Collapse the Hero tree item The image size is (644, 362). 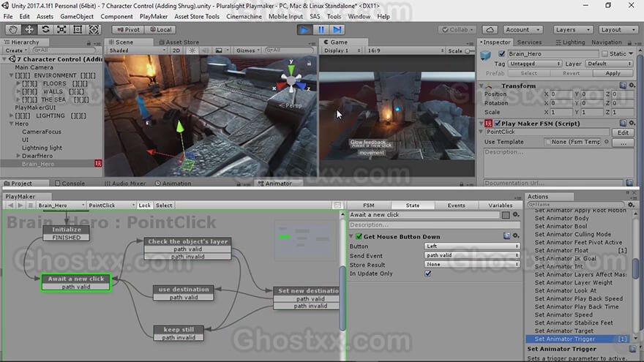(x=12, y=124)
